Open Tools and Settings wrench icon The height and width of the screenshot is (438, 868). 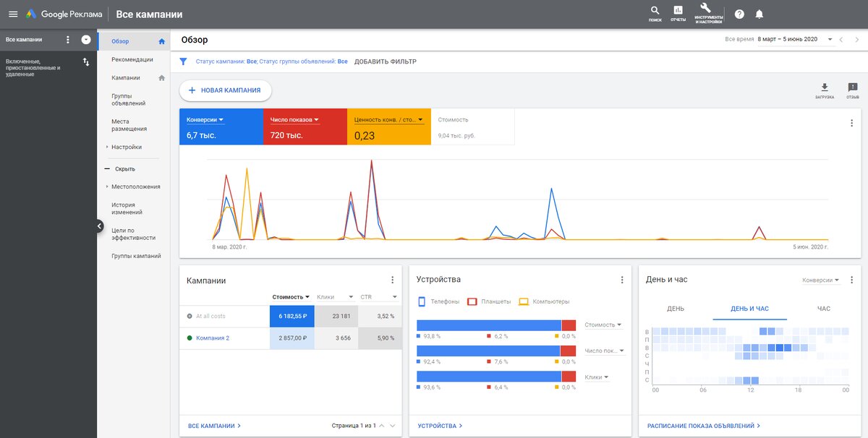[707, 9]
